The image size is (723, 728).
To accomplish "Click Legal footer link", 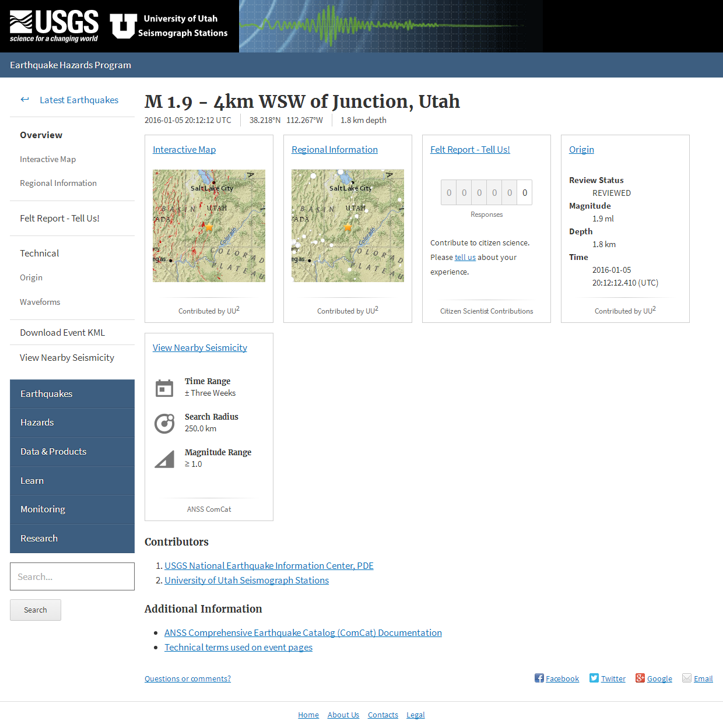I will pyautogui.click(x=416, y=715).
